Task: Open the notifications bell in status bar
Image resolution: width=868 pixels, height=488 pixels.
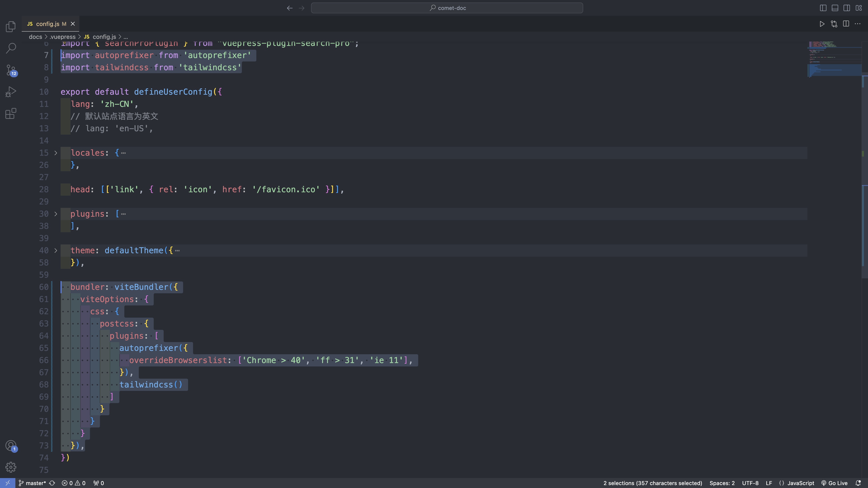Action: click(x=861, y=483)
